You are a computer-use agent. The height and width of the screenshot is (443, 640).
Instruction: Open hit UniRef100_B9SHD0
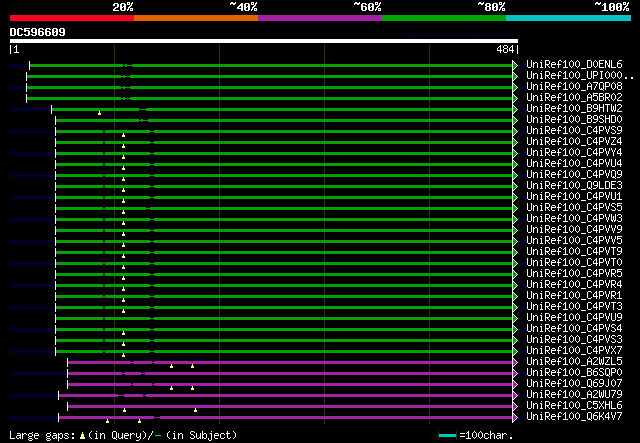point(574,120)
